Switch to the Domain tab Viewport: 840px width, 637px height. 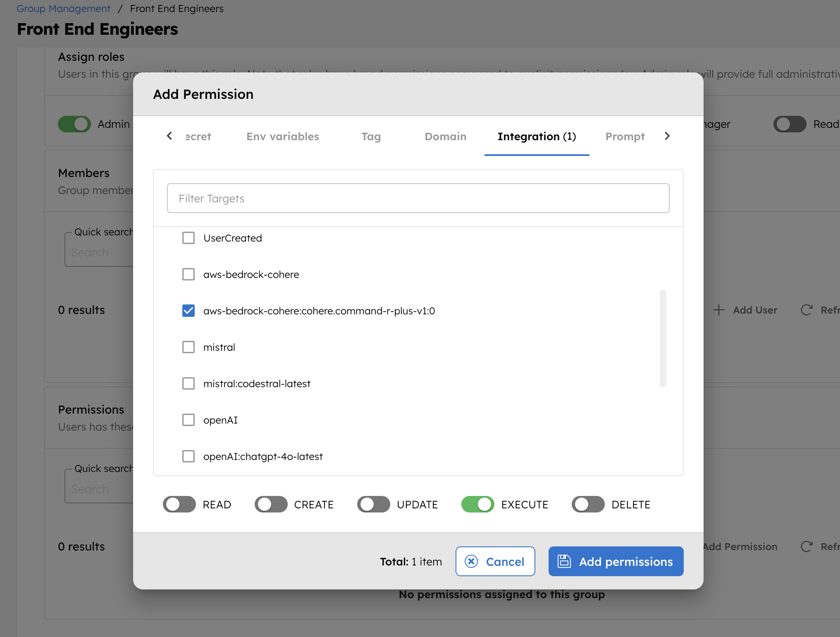[446, 136]
